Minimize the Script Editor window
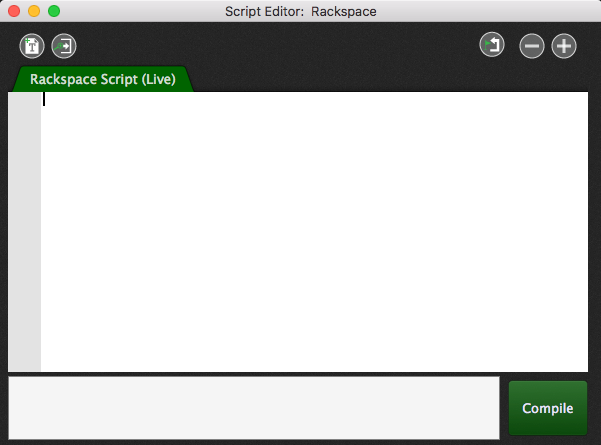 click(34, 11)
